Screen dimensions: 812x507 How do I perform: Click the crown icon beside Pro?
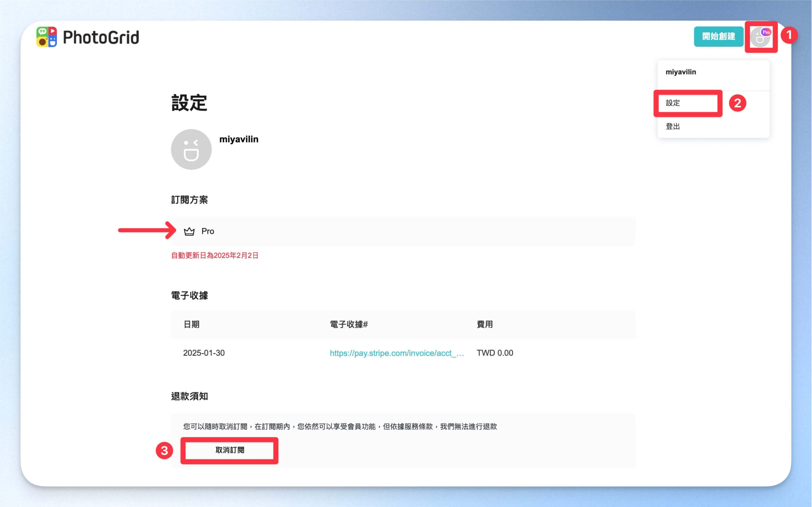[x=189, y=231]
